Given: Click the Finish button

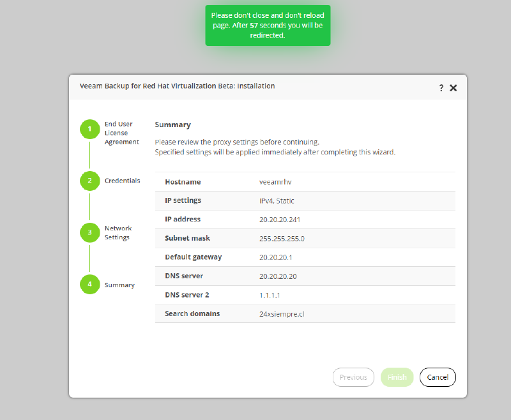Looking at the screenshot, I should (x=397, y=377).
